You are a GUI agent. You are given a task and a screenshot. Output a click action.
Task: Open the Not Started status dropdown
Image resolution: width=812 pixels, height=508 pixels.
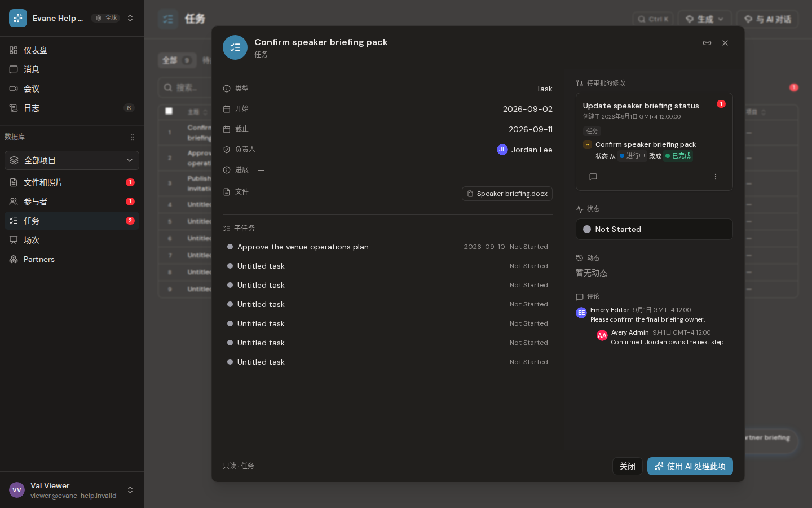point(654,229)
